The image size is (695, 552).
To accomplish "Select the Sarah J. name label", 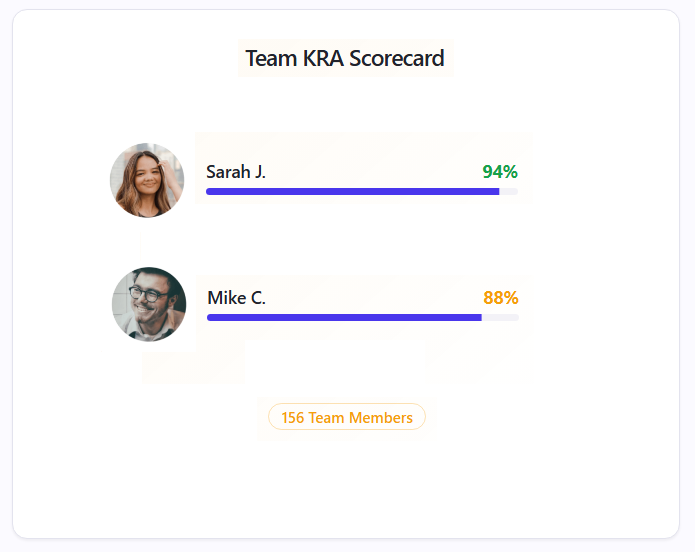I will click(x=236, y=172).
